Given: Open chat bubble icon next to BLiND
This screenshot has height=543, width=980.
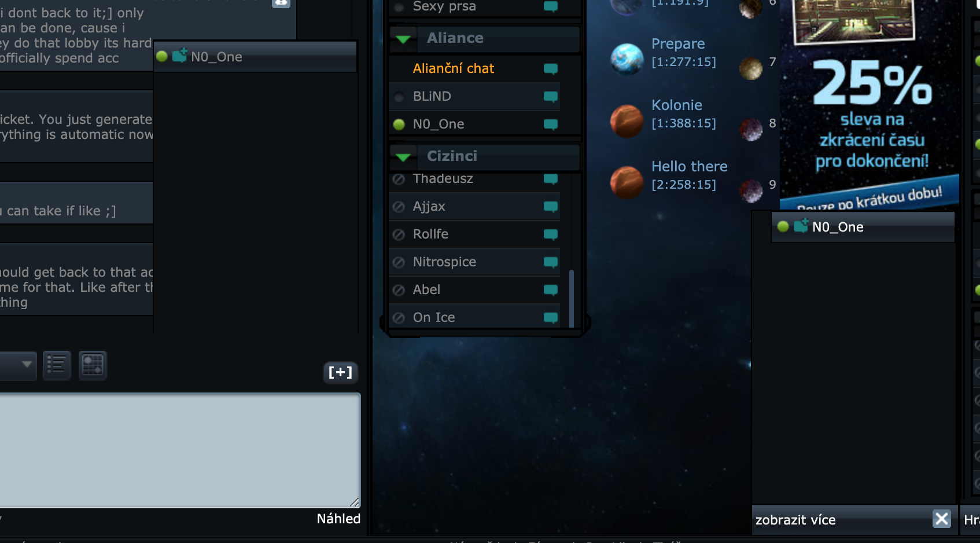Looking at the screenshot, I should click(551, 97).
